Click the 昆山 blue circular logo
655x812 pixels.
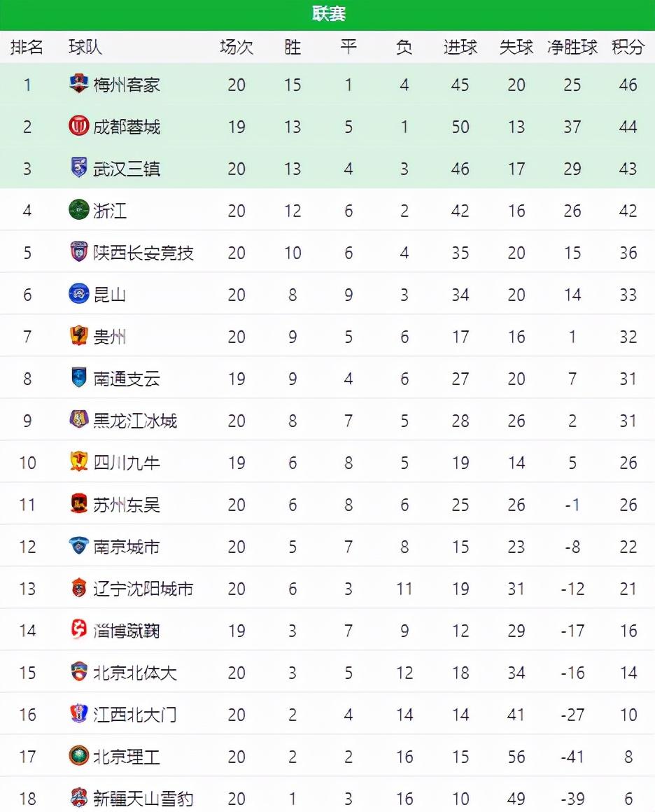(x=78, y=293)
